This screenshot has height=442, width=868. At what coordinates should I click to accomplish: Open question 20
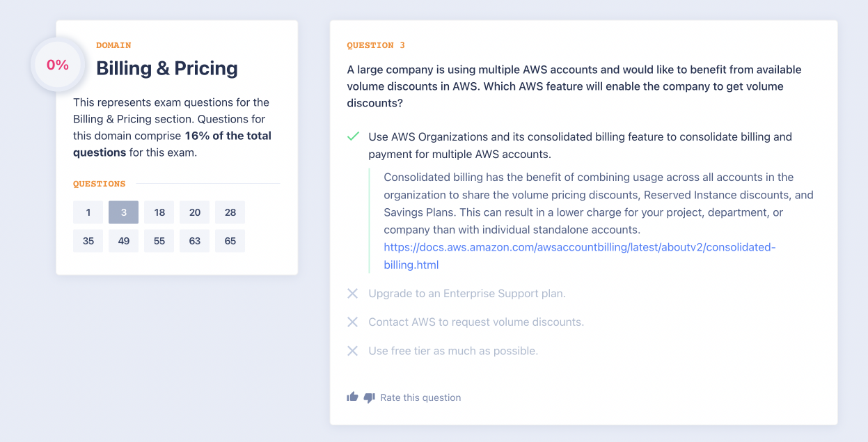click(x=195, y=212)
